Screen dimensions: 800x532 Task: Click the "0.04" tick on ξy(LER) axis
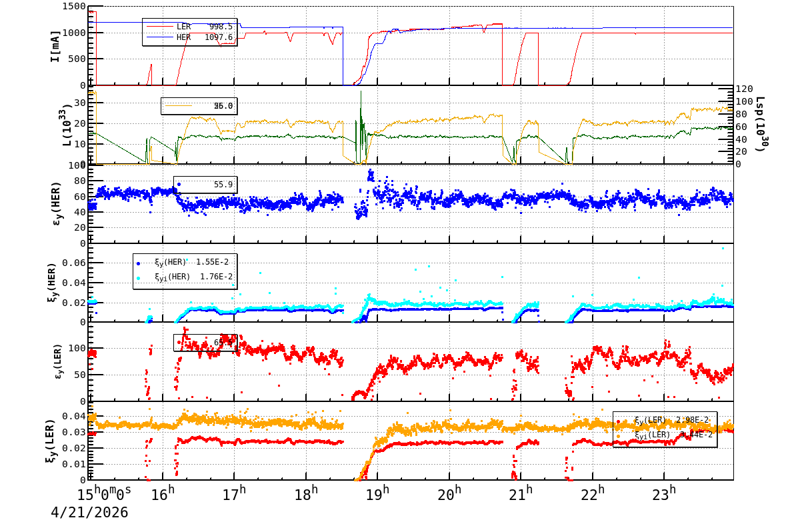pyautogui.click(x=75, y=417)
